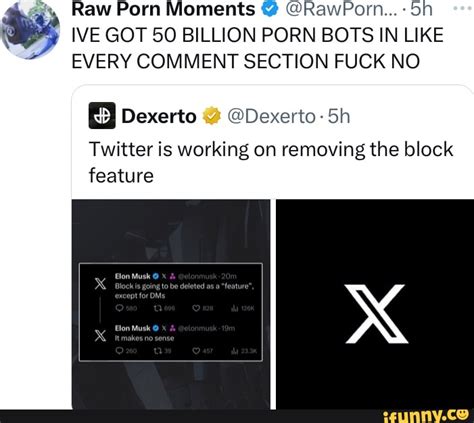
Task: Open the @Dexerto handle link
Action: click(x=271, y=116)
